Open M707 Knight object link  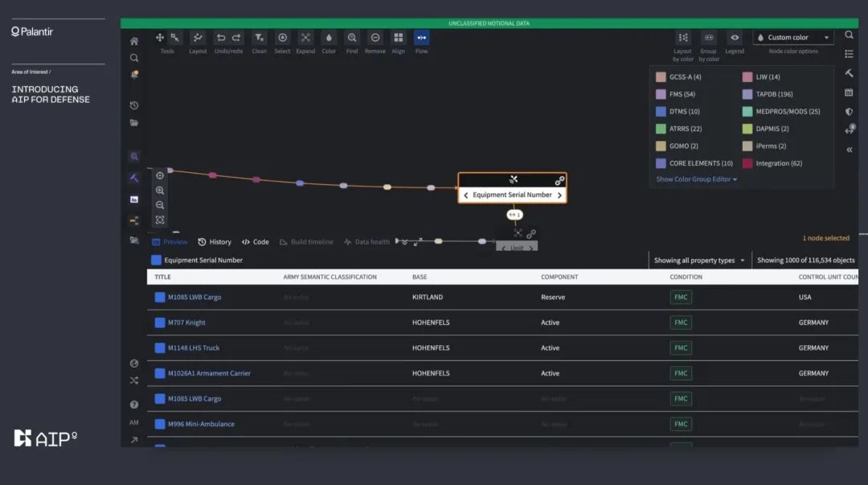click(186, 323)
